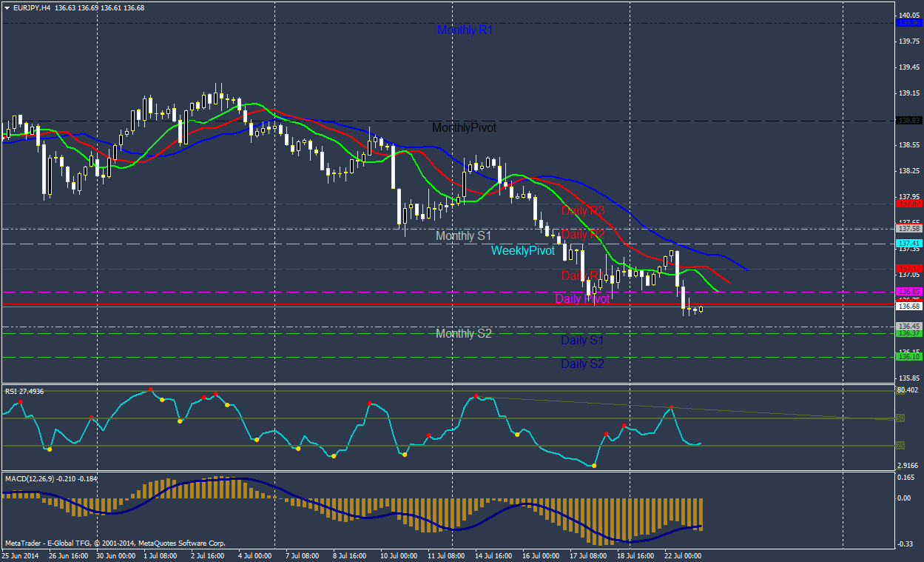The width and height of the screenshot is (924, 562).
Task: Click the blue 139.96 price tag
Action: pyautogui.click(x=908, y=23)
